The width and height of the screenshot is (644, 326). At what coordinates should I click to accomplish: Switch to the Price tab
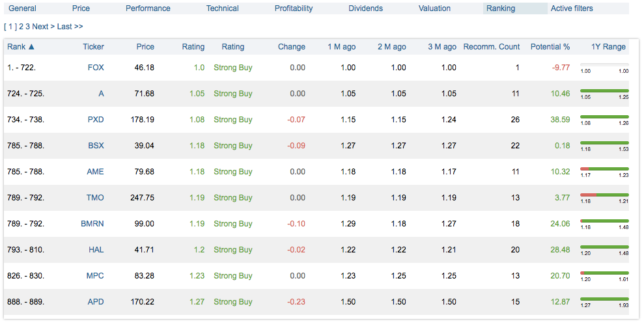(81, 8)
